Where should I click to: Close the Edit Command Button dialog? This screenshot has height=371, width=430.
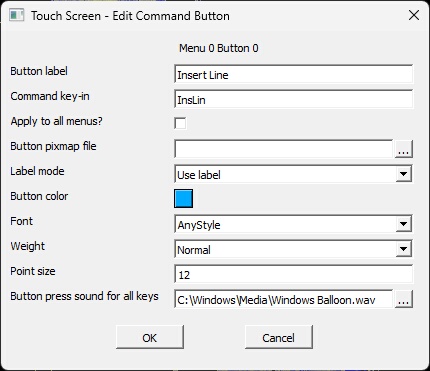pyautogui.click(x=414, y=15)
